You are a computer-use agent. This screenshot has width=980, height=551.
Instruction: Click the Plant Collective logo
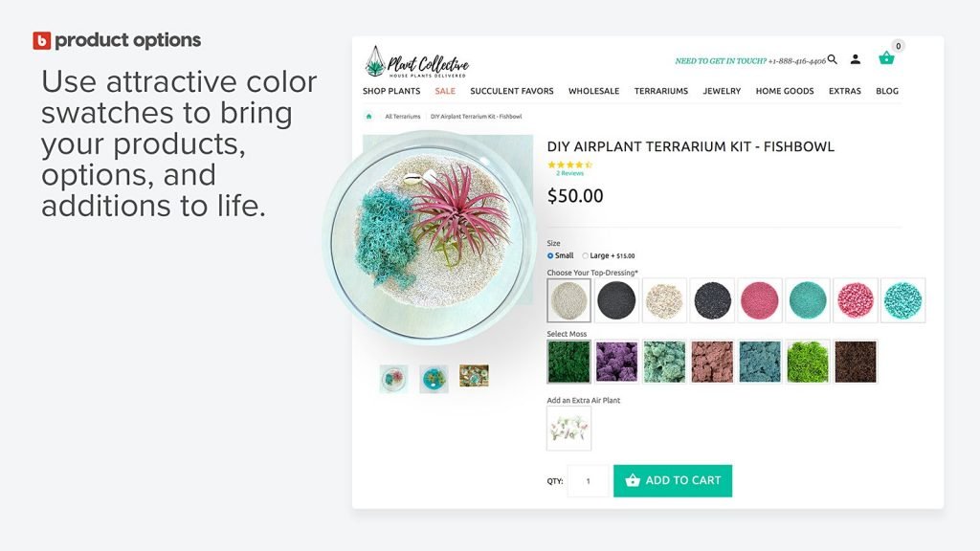[416, 63]
